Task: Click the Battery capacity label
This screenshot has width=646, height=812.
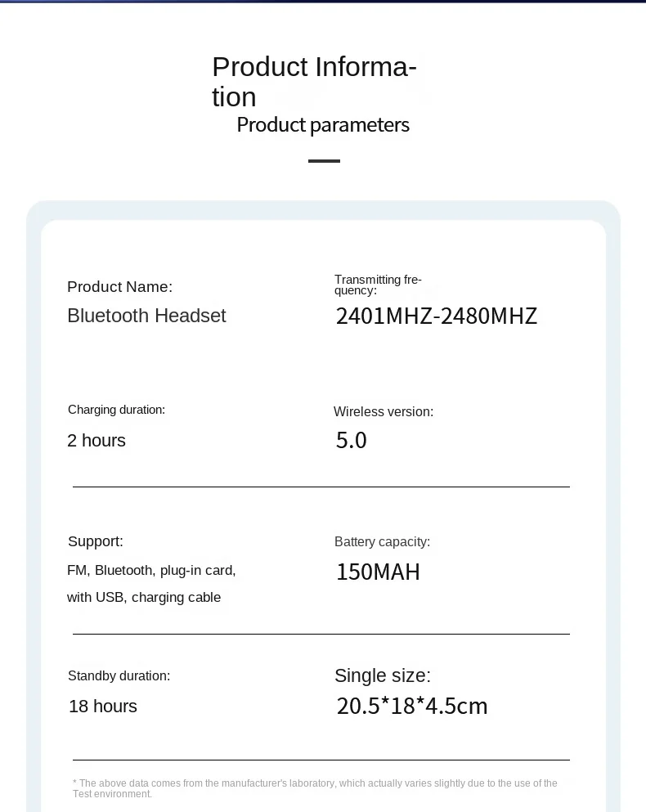Action: pos(383,541)
